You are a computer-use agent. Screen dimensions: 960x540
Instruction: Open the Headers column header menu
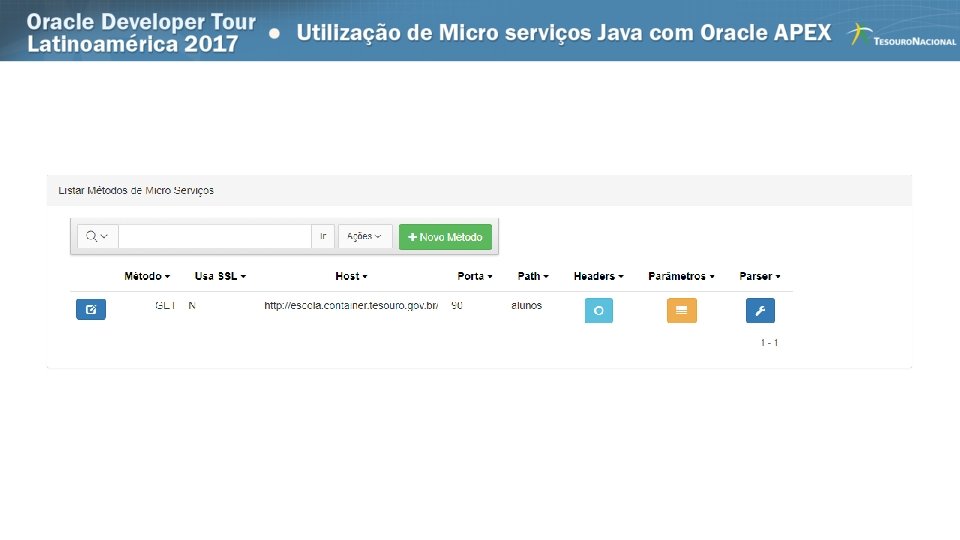599,276
